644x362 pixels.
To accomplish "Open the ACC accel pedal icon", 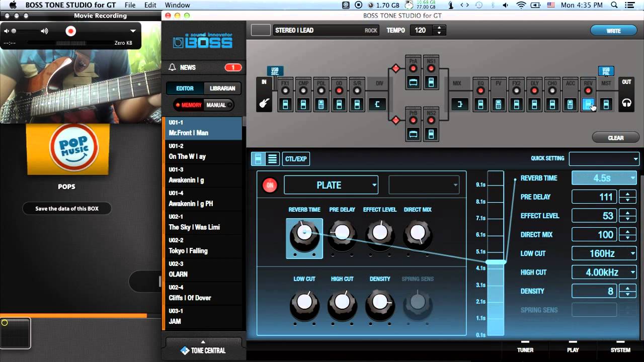I will pos(570,105).
